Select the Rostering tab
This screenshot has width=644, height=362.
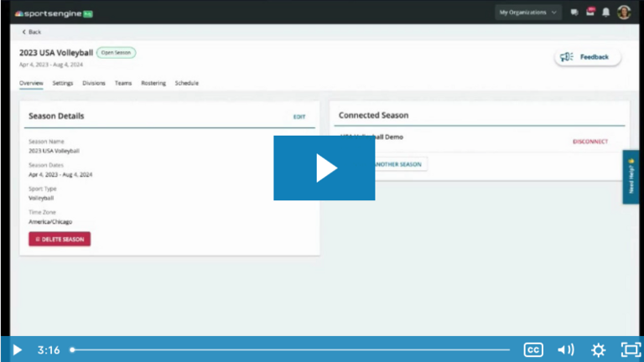pyautogui.click(x=153, y=83)
